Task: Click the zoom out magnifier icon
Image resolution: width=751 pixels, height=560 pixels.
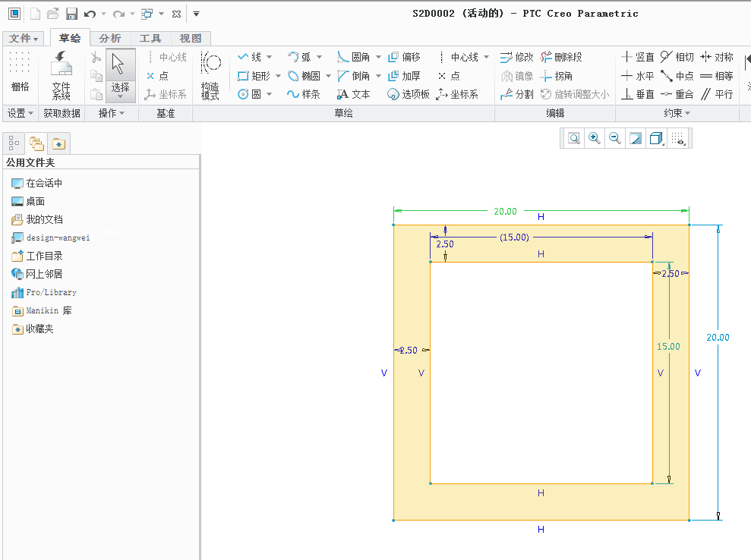Action: point(615,139)
